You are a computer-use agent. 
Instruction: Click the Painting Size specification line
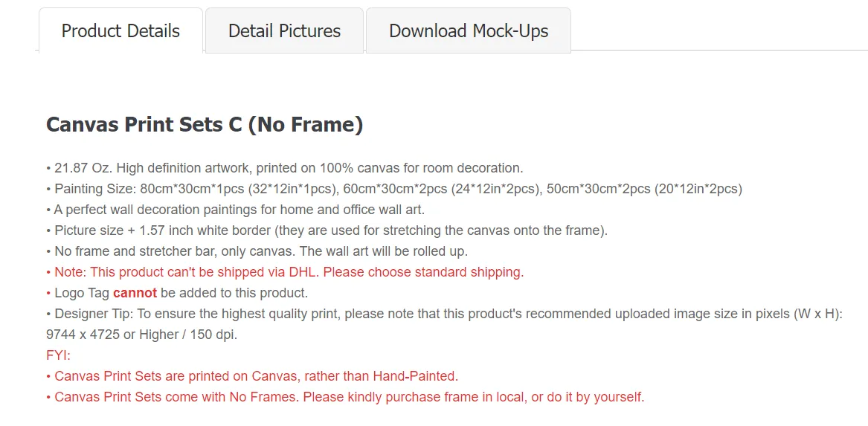(394, 189)
